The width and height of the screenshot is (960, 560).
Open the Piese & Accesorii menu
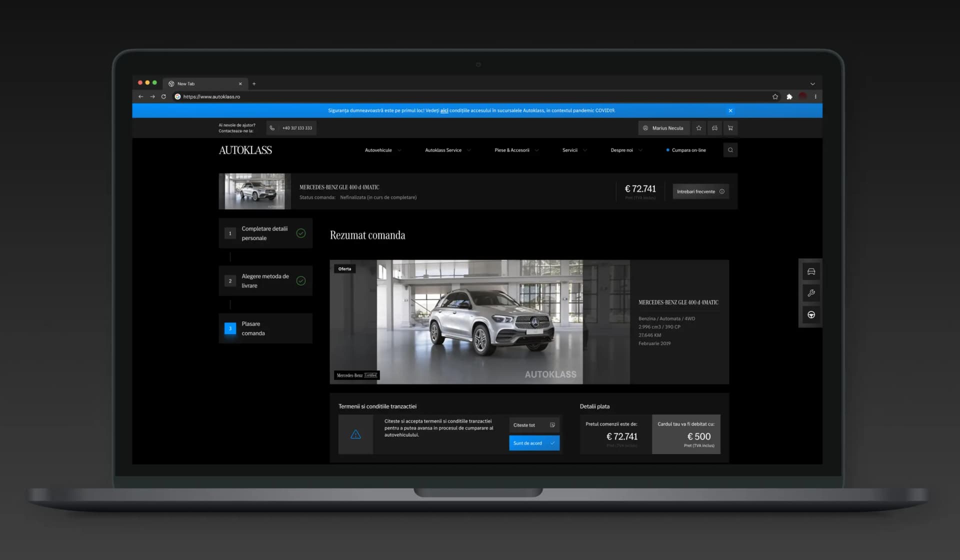coord(512,150)
